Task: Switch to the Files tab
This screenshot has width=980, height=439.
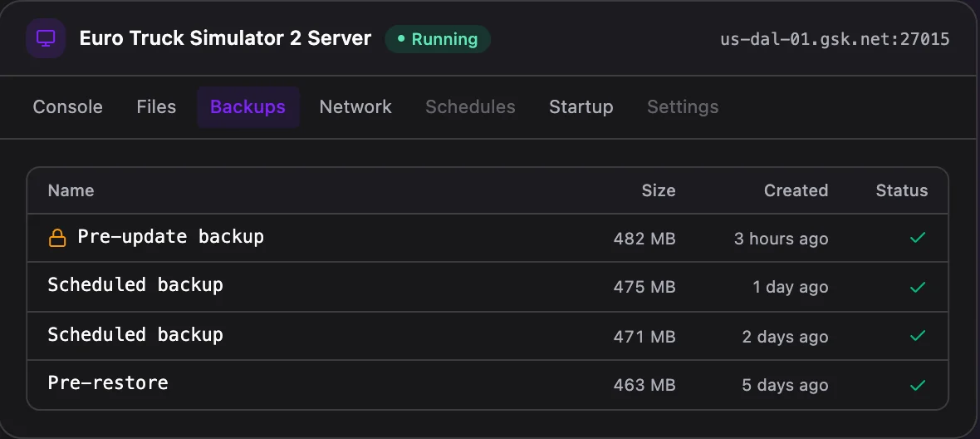Action: (x=156, y=107)
